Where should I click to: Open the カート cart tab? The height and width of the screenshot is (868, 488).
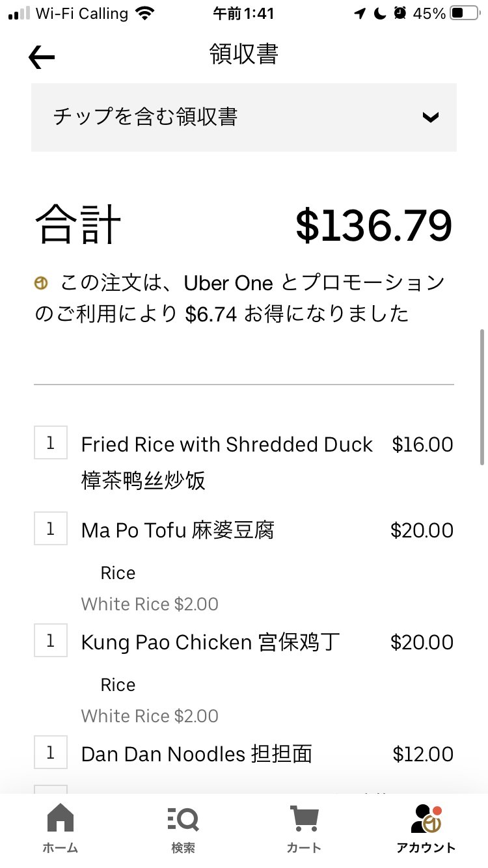[304, 828]
